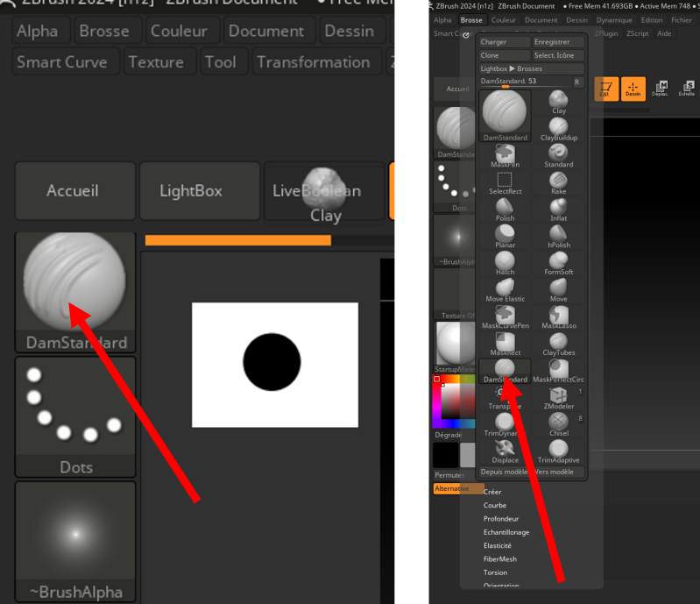The height and width of the screenshot is (604, 700).
Task: Click the Select. Icône button
Action: coord(558,55)
